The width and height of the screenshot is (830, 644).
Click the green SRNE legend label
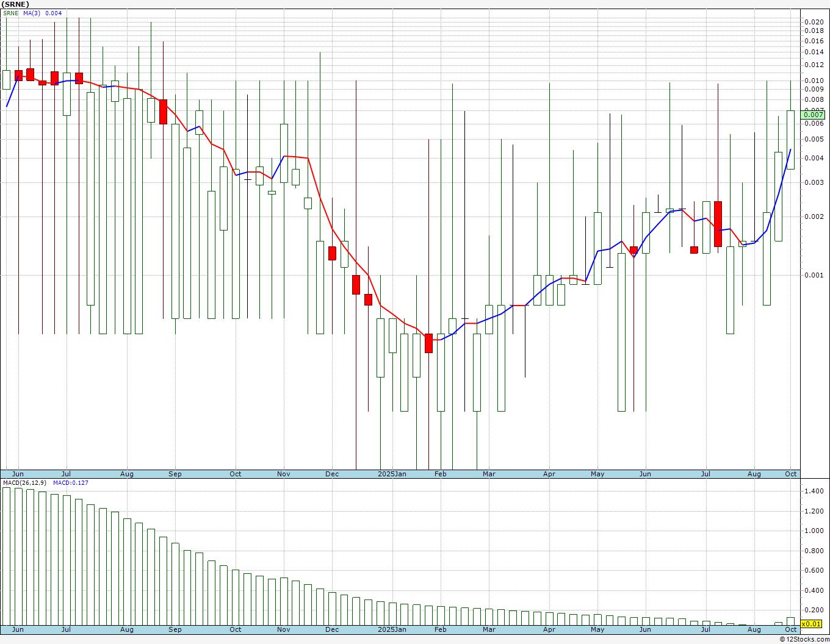(11, 13)
